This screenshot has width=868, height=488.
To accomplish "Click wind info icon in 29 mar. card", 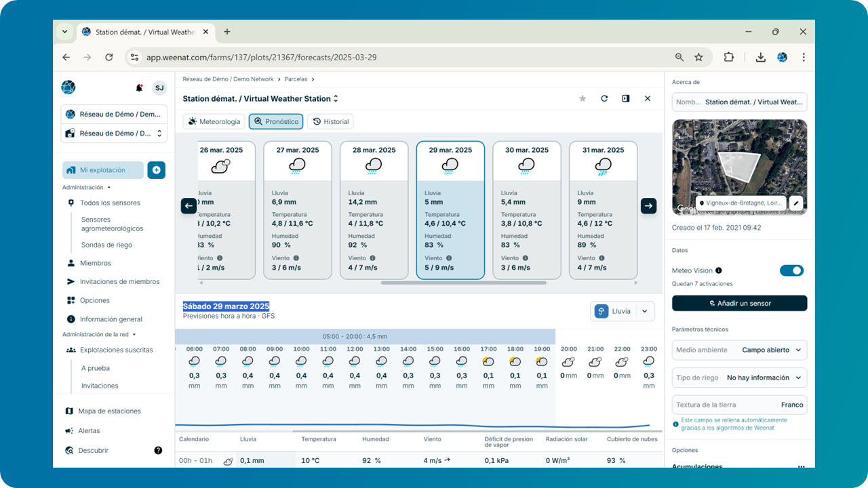I will pyautogui.click(x=449, y=258).
